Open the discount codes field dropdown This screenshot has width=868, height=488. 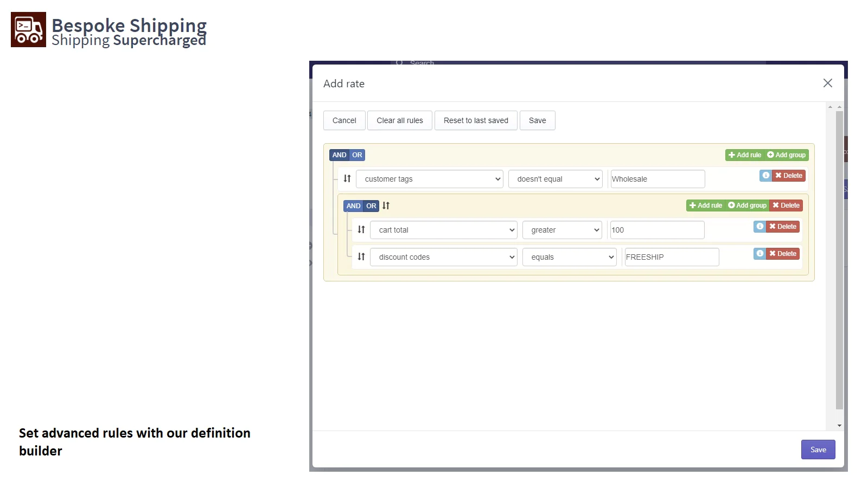pyautogui.click(x=444, y=257)
